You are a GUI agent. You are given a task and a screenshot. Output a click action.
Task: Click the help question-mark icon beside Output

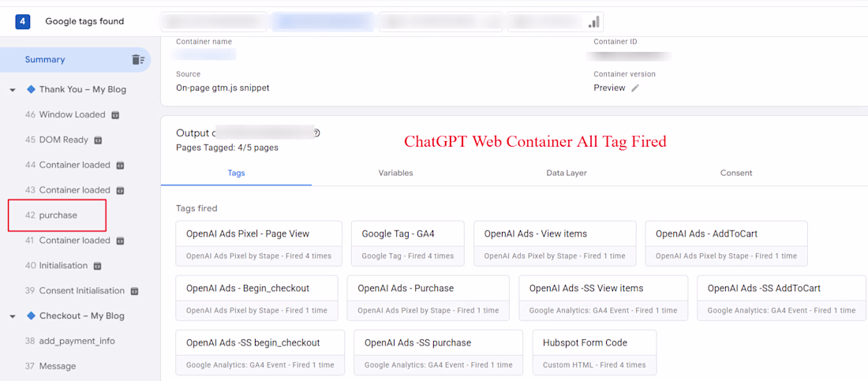[316, 133]
